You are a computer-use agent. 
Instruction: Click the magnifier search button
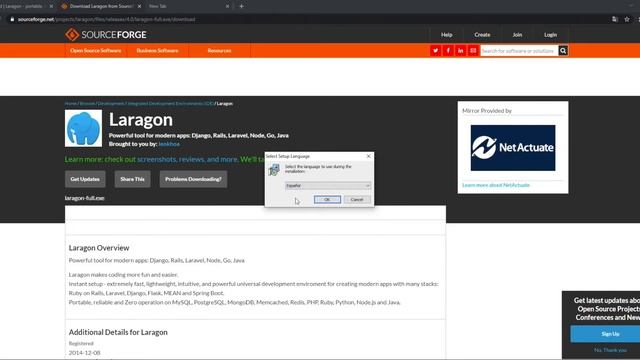tap(563, 51)
